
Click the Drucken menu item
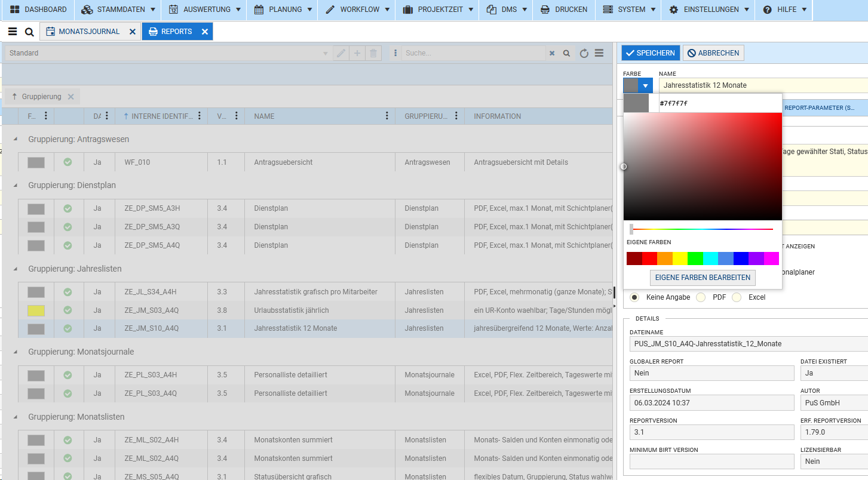pyautogui.click(x=563, y=10)
